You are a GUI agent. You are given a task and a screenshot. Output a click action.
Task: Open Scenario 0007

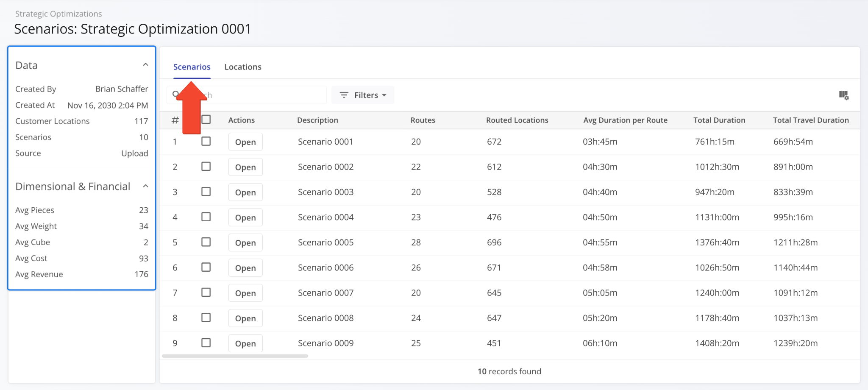245,292
